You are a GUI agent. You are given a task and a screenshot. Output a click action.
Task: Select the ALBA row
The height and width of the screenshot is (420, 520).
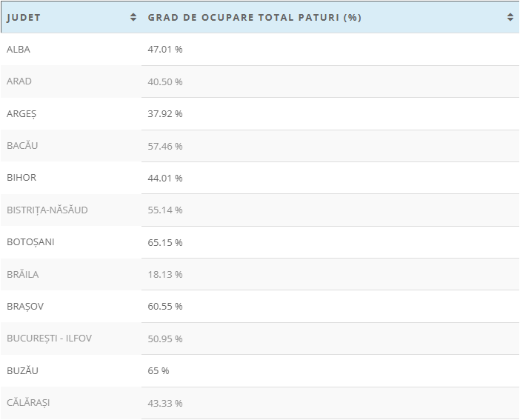click(x=260, y=49)
